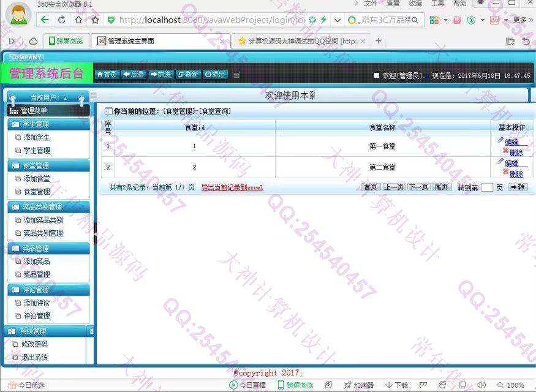Open 添加评论 in the sidebar

(x=36, y=303)
